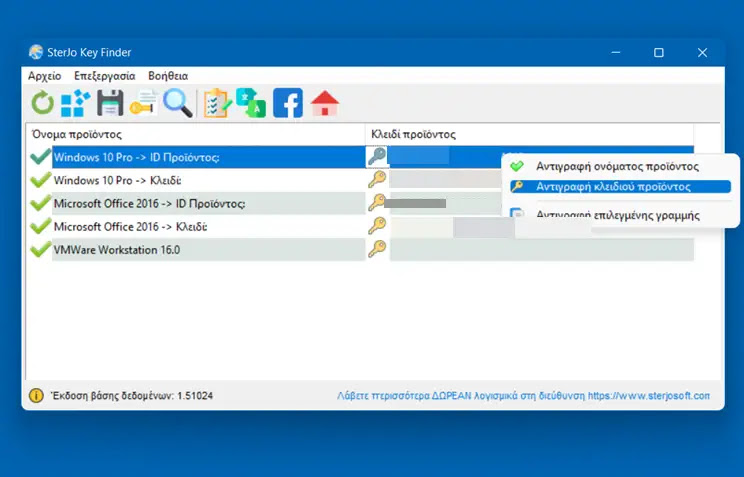
Task: Click the floppy disk Save icon
Action: click(x=110, y=103)
